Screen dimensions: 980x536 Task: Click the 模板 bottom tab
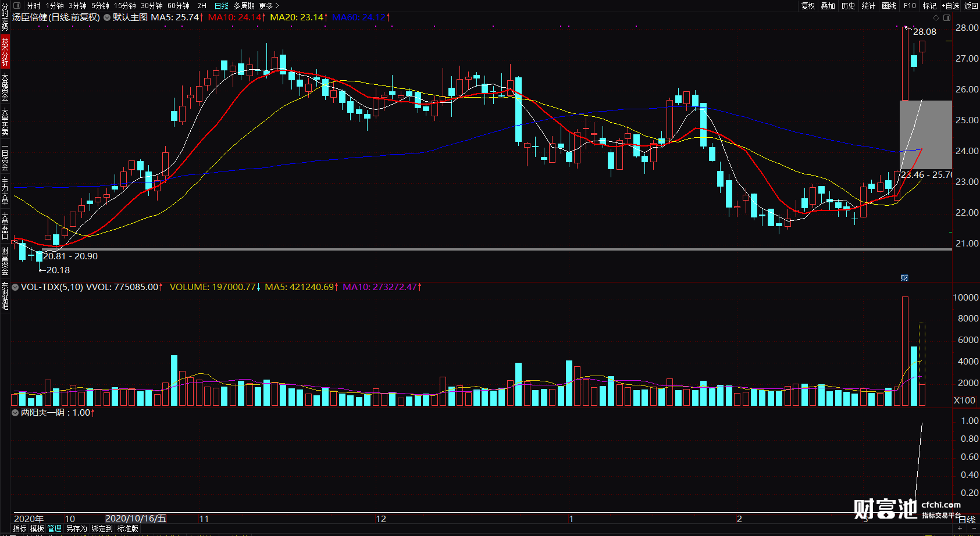click(x=37, y=528)
